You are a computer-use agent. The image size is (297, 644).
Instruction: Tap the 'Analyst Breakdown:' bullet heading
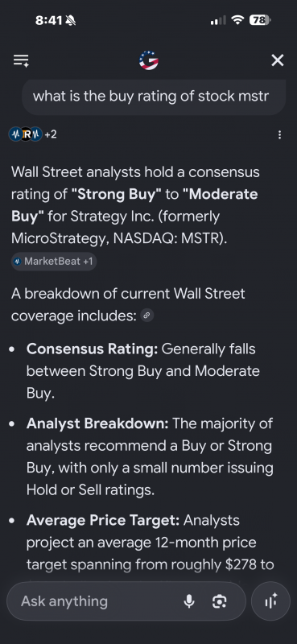(97, 423)
